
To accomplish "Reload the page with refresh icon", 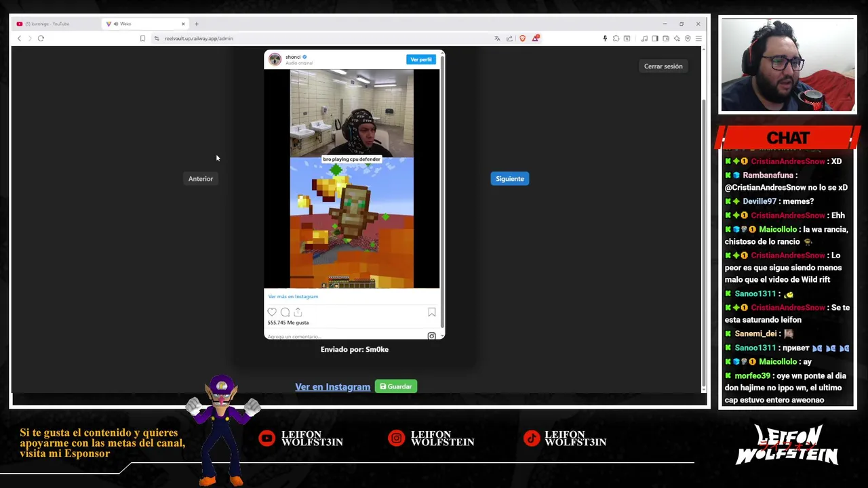I will pyautogui.click(x=41, y=39).
